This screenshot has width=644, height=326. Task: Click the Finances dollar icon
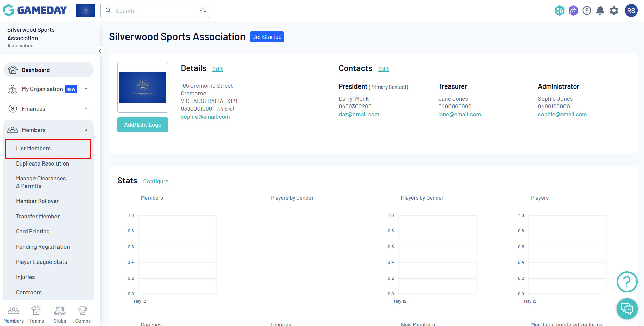(13, 109)
